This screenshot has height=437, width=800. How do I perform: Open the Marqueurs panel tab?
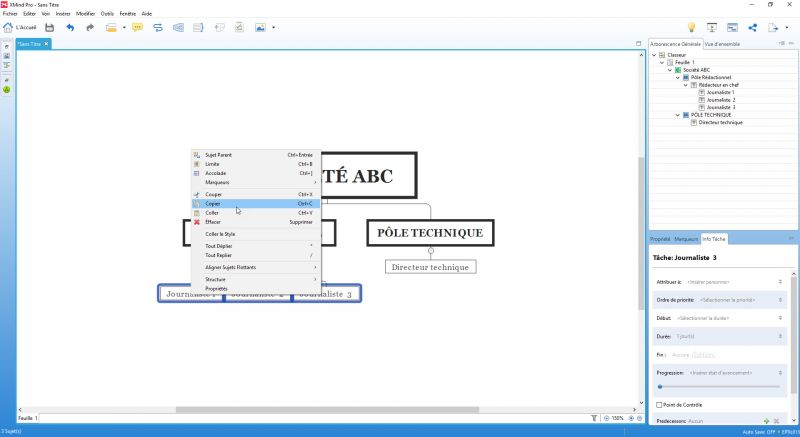[x=686, y=239]
